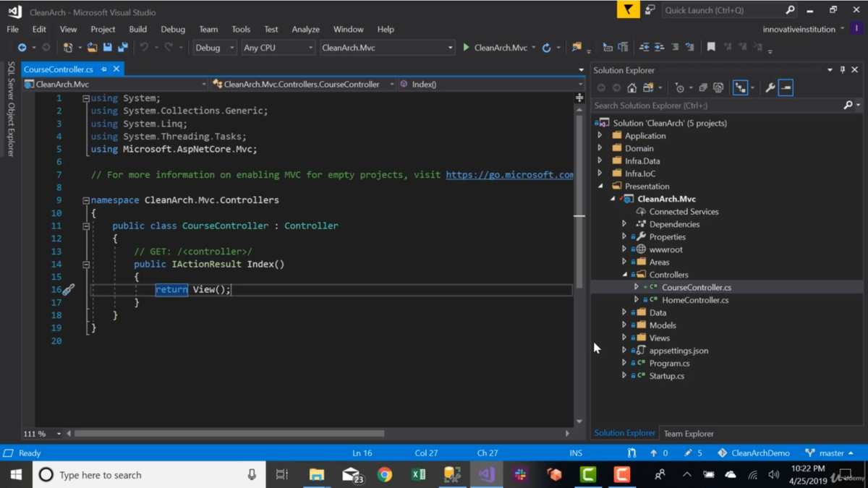Open the Any CPU platform dropdown
Screen dimensions: 868x488
pos(278,48)
